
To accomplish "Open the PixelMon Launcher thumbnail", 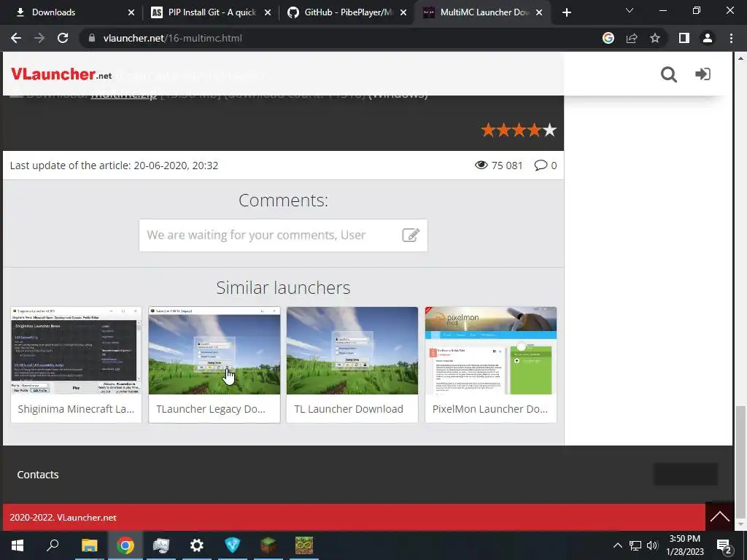I will point(491,351).
